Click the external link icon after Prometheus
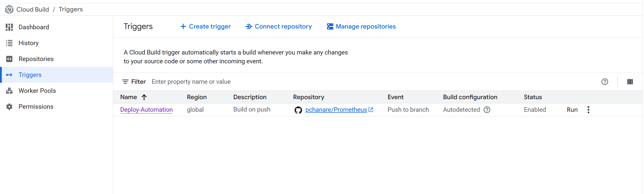The height and width of the screenshot is (194, 644). [371, 110]
